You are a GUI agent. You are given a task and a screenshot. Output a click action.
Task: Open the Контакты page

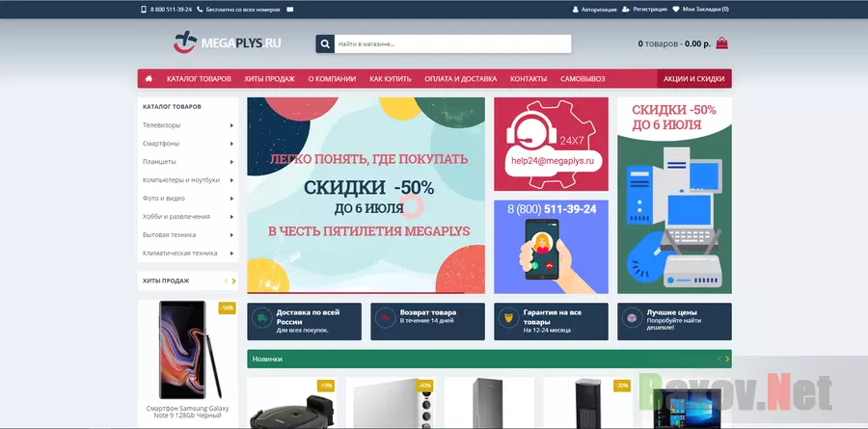pyautogui.click(x=529, y=79)
